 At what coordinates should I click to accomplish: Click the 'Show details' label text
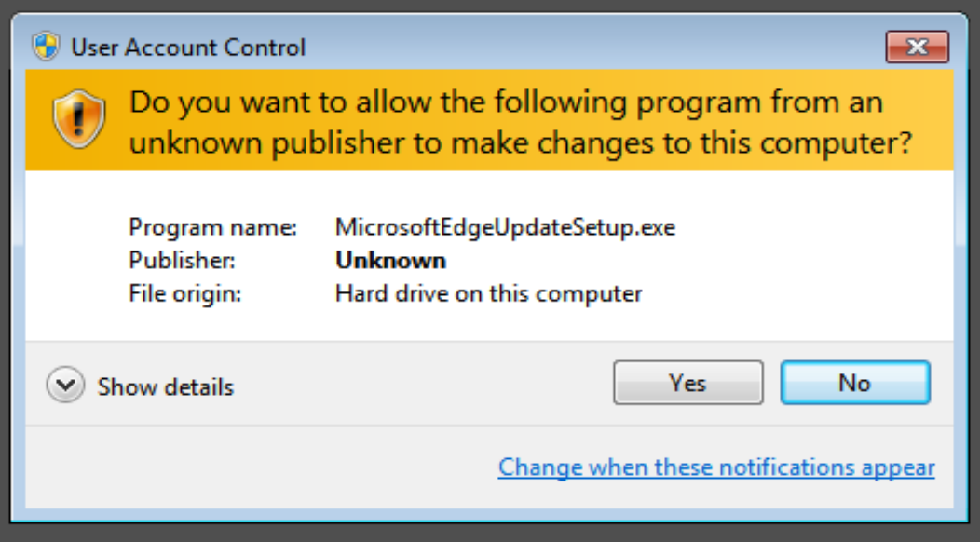click(164, 386)
